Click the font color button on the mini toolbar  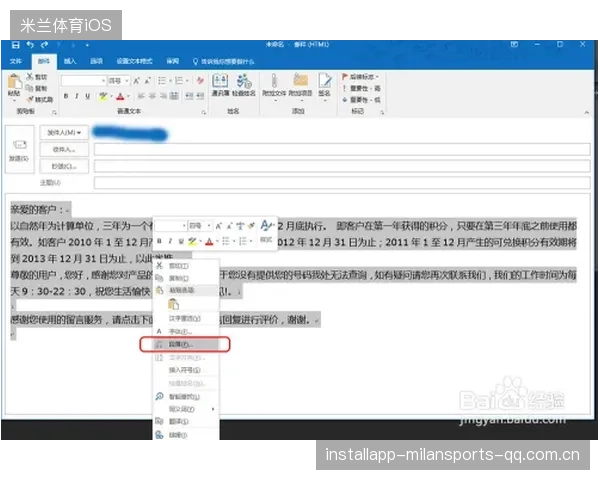click(209, 241)
